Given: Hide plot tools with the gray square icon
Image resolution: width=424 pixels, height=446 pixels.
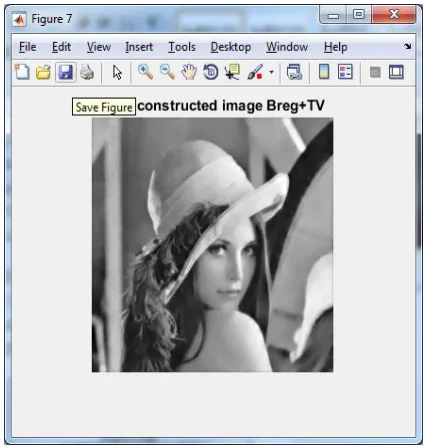Looking at the screenshot, I should point(375,72).
